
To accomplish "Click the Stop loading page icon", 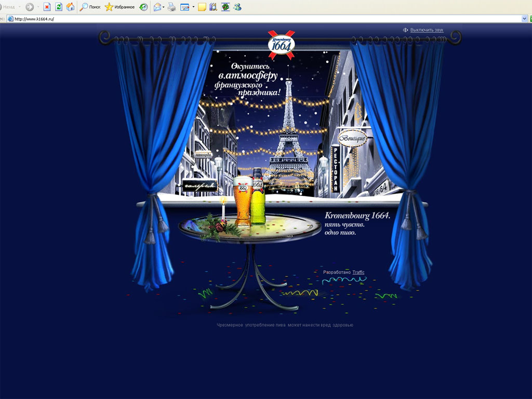I will (47, 7).
